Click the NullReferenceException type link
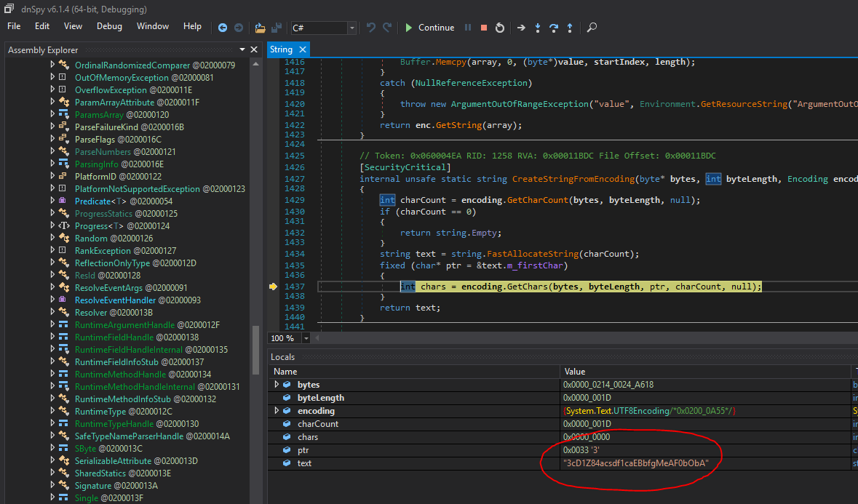Image resolution: width=858 pixels, height=504 pixels. [471, 83]
